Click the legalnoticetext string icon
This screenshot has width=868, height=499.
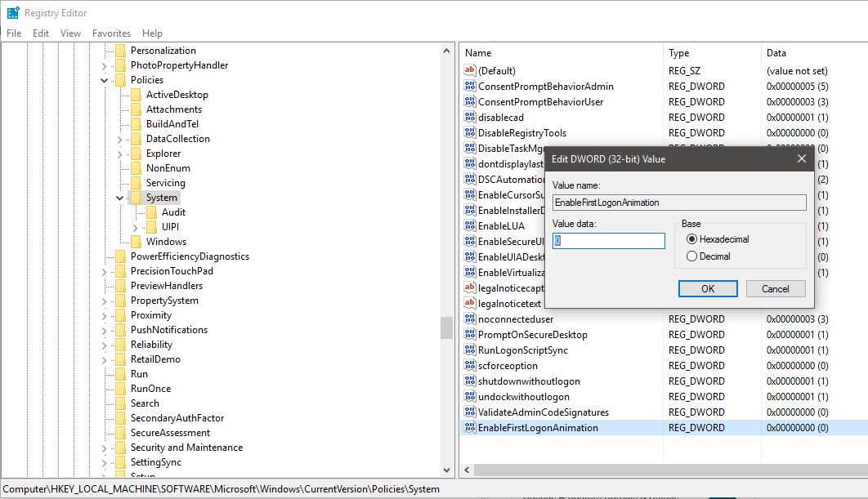pyautogui.click(x=469, y=303)
